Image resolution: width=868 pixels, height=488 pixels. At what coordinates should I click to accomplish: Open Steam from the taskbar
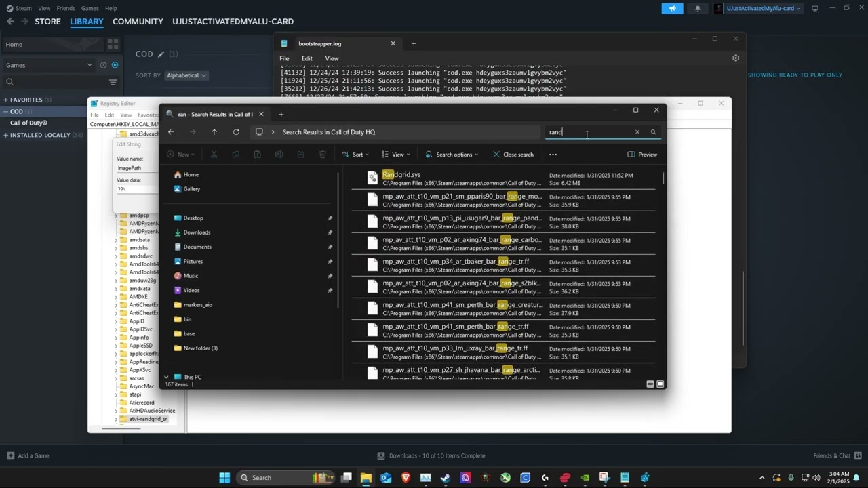[x=446, y=478]
